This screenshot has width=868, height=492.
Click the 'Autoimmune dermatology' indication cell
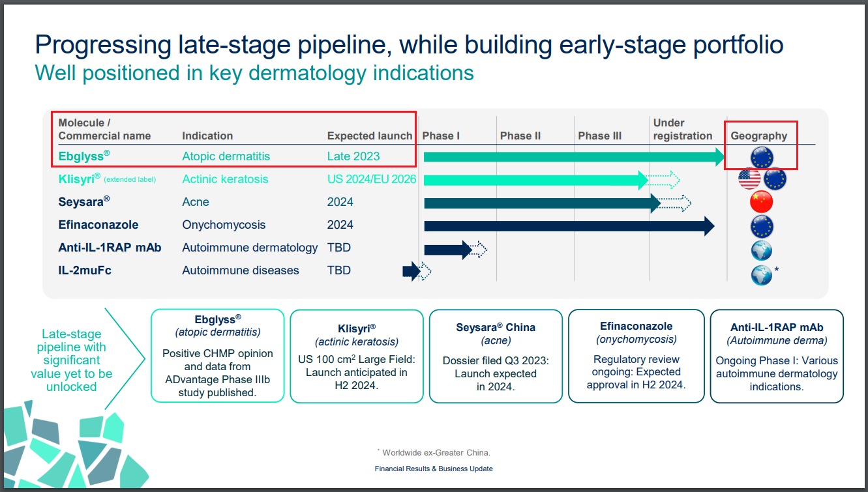(x=250, y=248)
